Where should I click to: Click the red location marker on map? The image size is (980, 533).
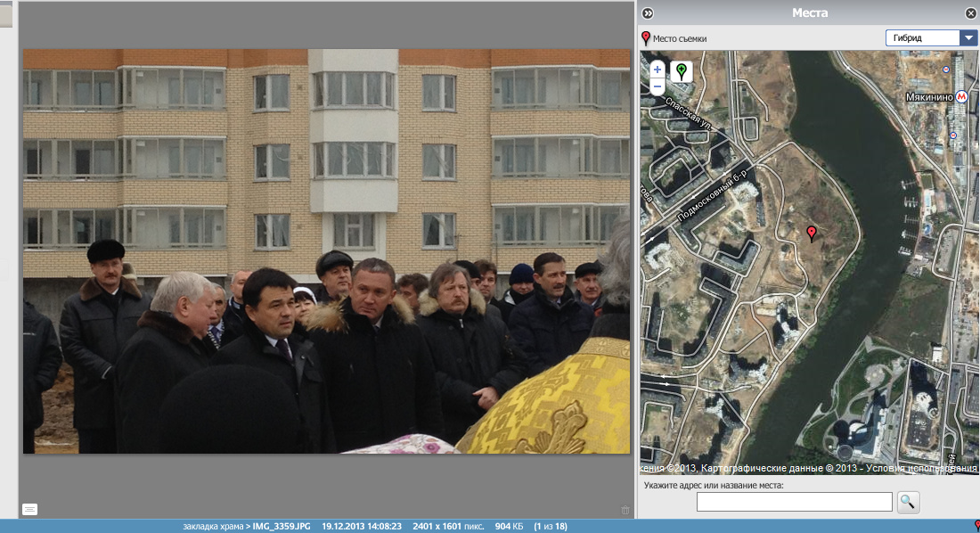click(811, 234)
